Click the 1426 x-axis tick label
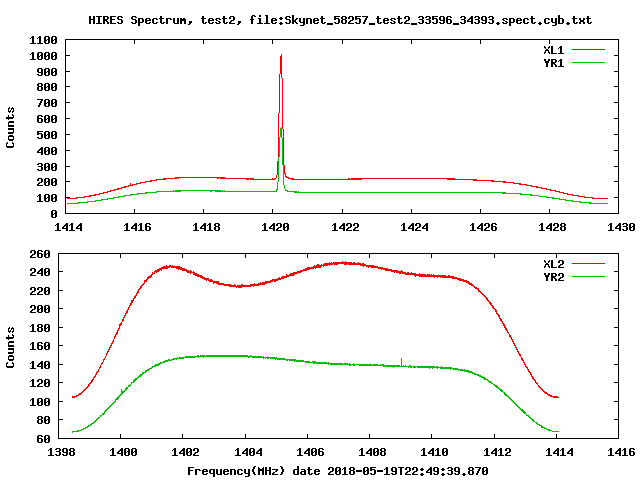Image resolution: width=640 pixels, height=480 pixels. point(483,227)
